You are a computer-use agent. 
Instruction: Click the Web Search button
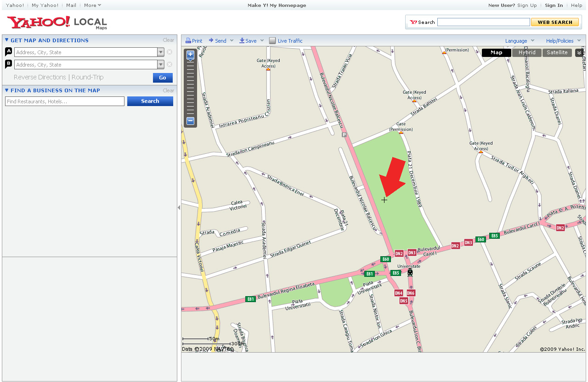tap(555, 22)
